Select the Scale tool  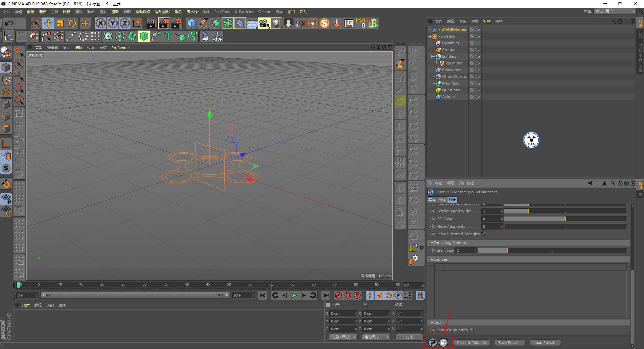tap(60, 23)
